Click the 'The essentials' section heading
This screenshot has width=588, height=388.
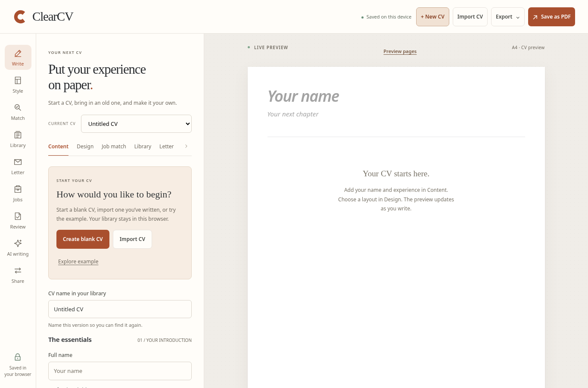coord(70,340)
